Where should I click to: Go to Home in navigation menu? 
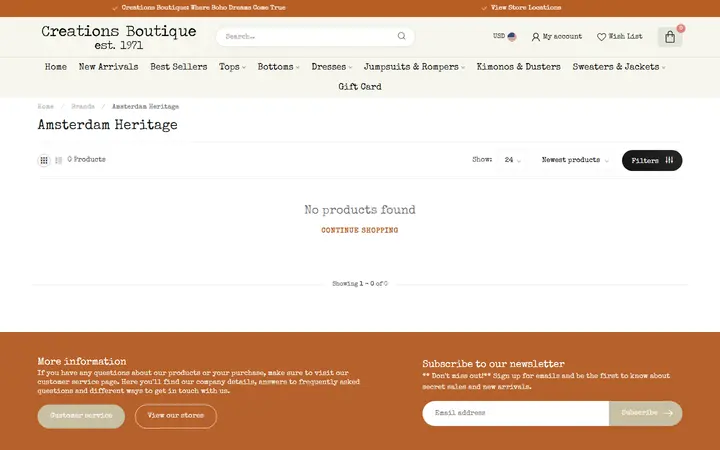click(x=56, y=67)
